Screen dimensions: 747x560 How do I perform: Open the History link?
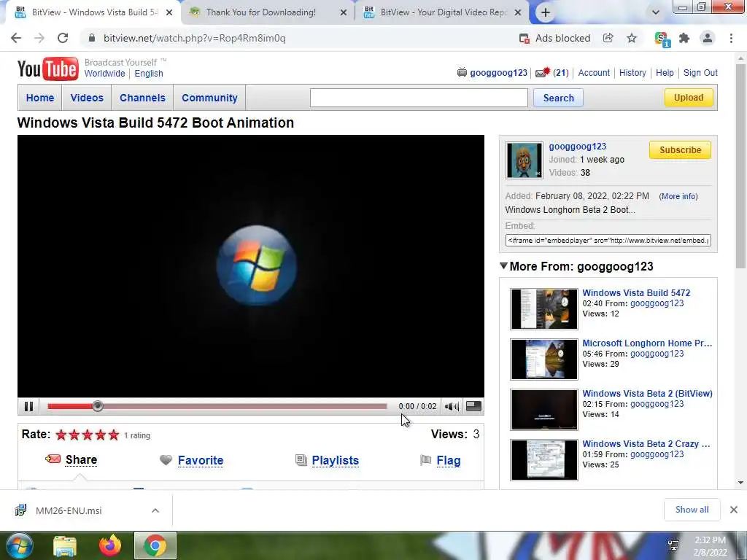(632, 73)
